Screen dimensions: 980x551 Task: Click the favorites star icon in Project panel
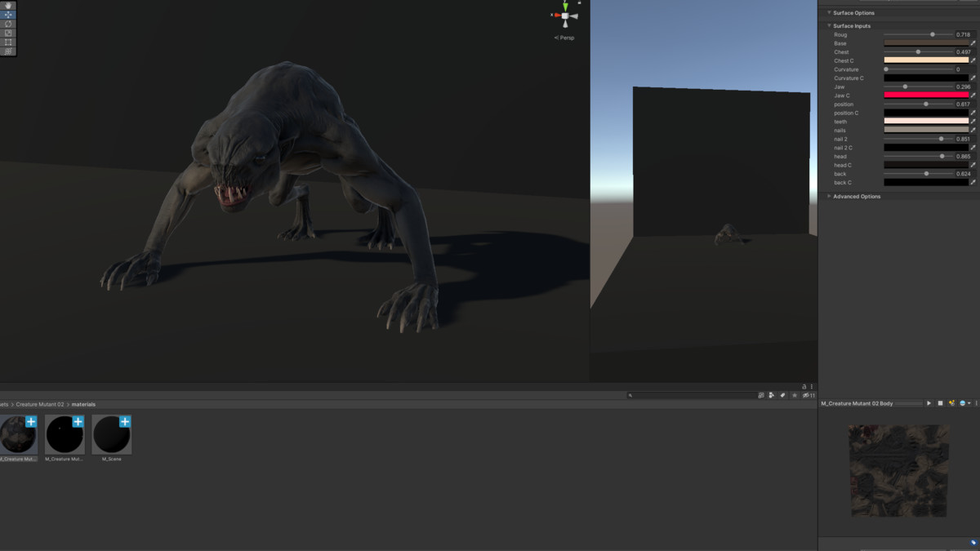coord(794,395)
